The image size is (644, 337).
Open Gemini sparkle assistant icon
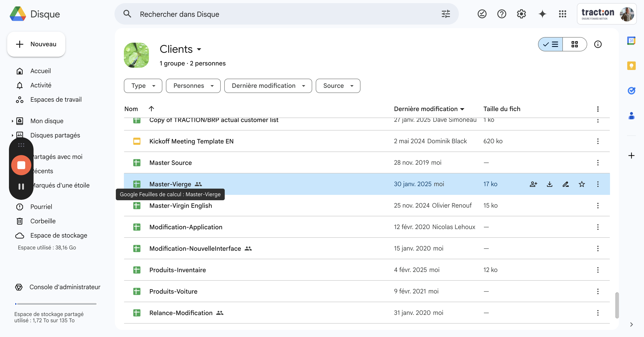(542, 14)
